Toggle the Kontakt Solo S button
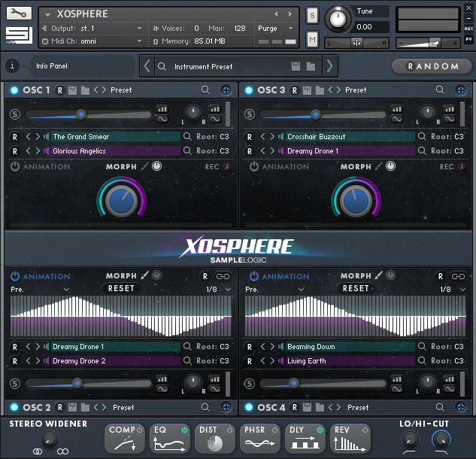476x459 pixels. tap(312, 17)
